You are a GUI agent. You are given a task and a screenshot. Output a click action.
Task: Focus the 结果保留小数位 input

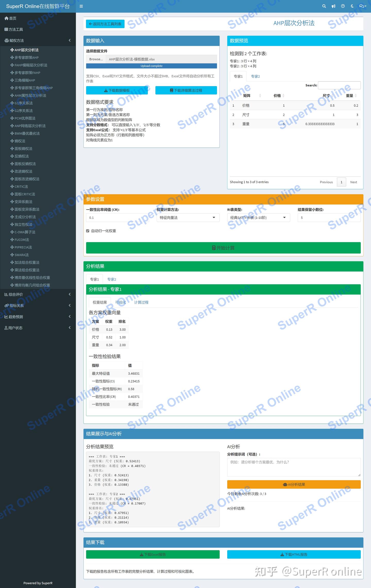click(x=329, y=218)
